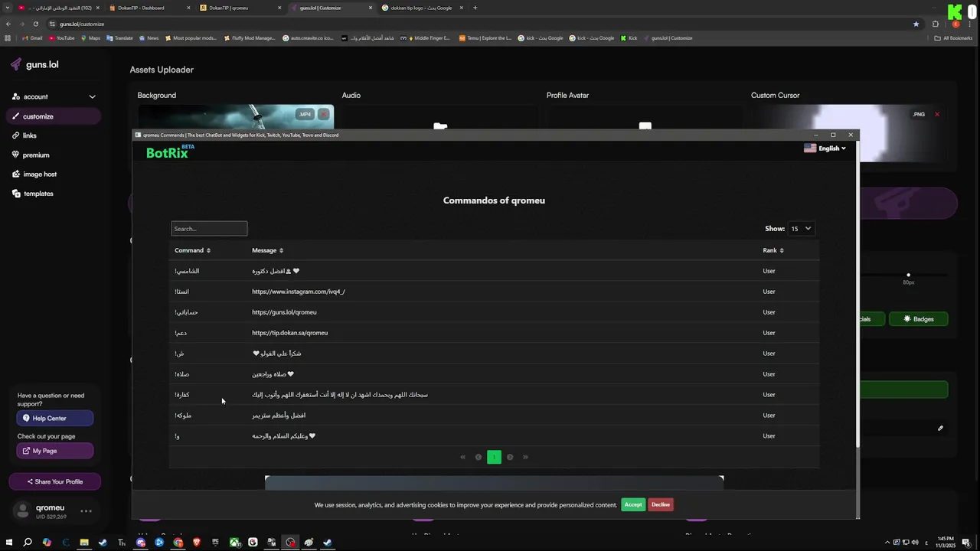Open File Explorer from taskbar

pos(84,543)
